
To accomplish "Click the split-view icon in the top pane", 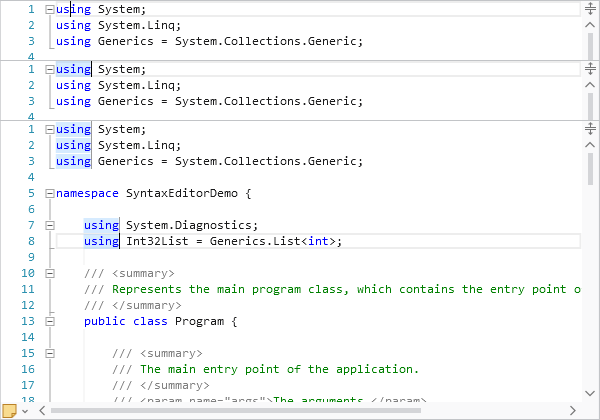I will tap(590, 9).
